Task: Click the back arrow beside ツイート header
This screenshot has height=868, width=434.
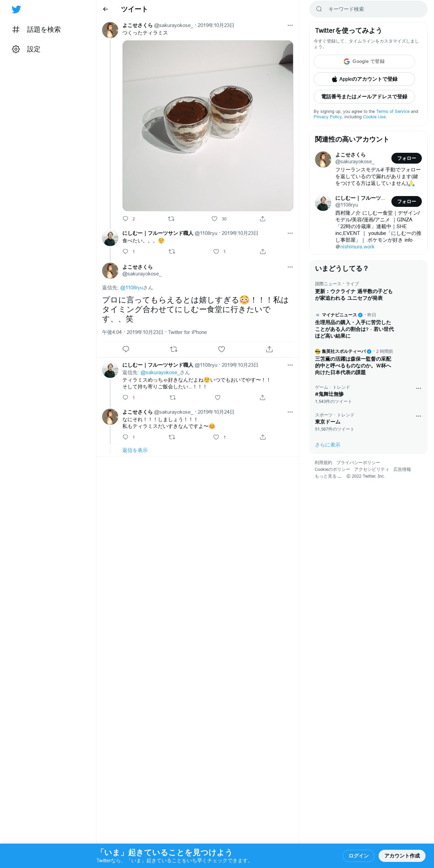Action: [x=105, y=9]
